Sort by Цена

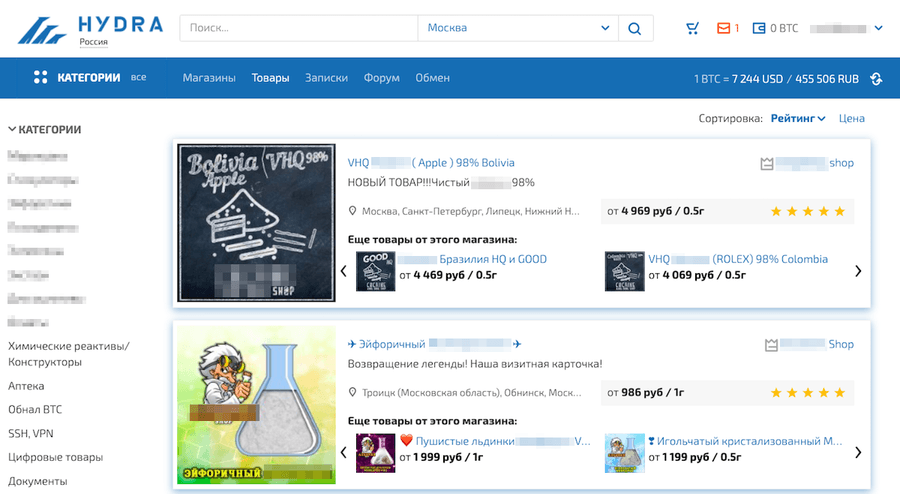pyautogui.click(x=852, y=118)
